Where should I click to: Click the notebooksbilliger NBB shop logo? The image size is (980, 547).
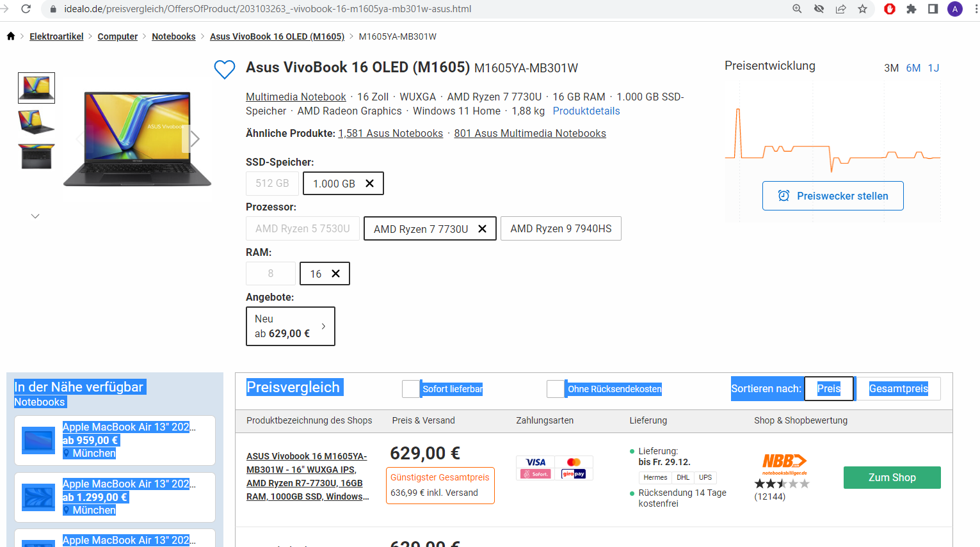click(x=784, y=464)
